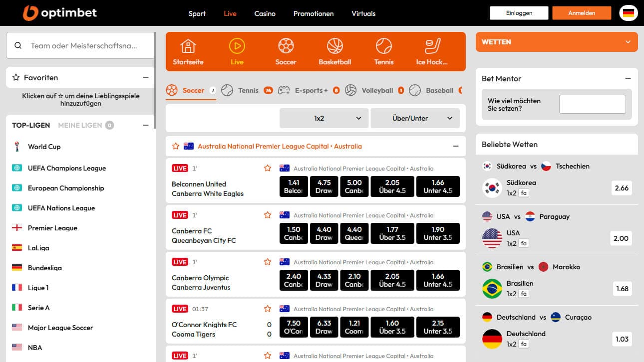Click the Einloggen button
Screen dimensions: 644x362
click(519, 13)
